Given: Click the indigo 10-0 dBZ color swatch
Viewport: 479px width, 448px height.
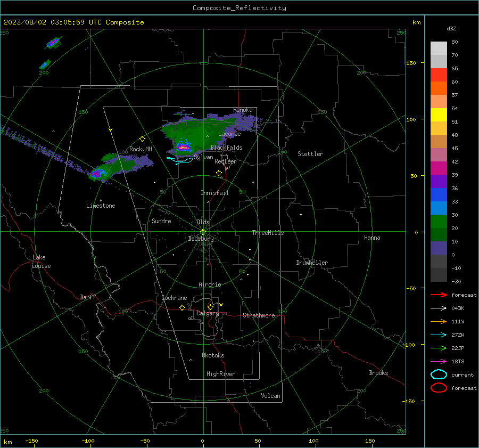Looking at the screenshot, I should coord(439,248).
